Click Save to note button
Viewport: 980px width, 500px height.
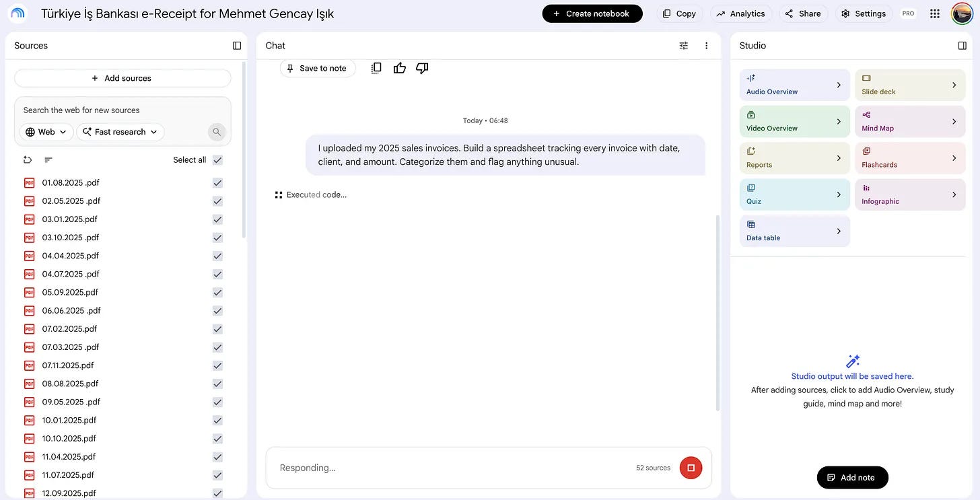[318, 68]
